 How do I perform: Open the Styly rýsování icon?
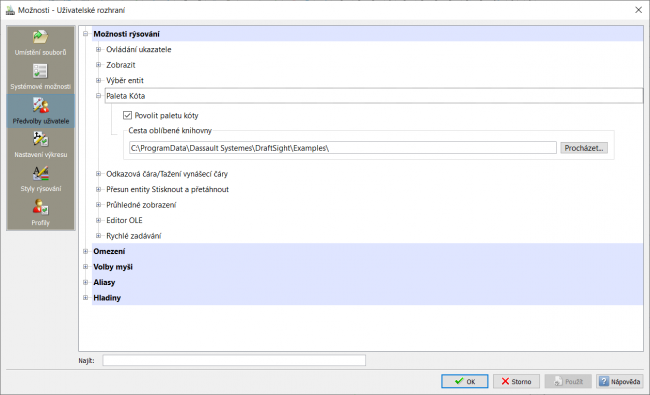40,174
